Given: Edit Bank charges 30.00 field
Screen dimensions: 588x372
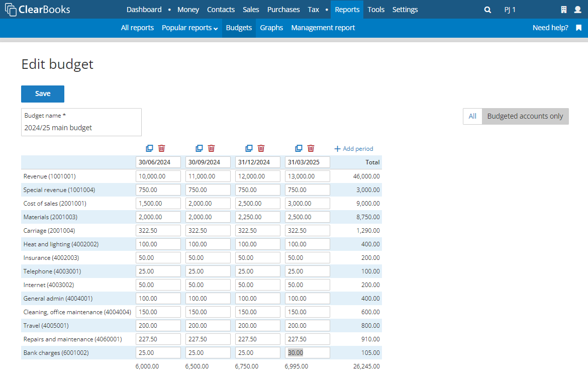Looking at the screenshot, I should [308, 352].
